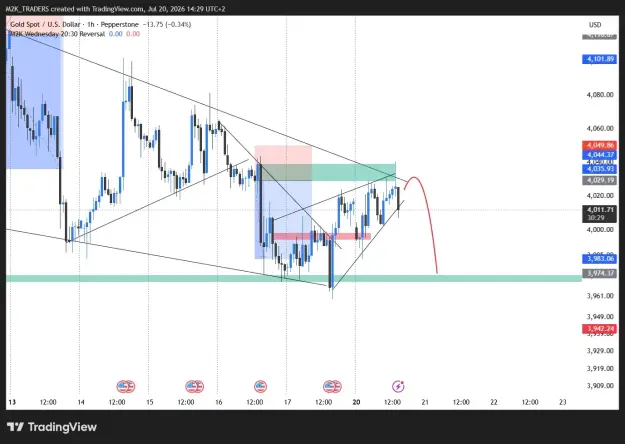The image size is (625, 444).
Task: Click the Pepperstone broker label
Action: [120, 24]
